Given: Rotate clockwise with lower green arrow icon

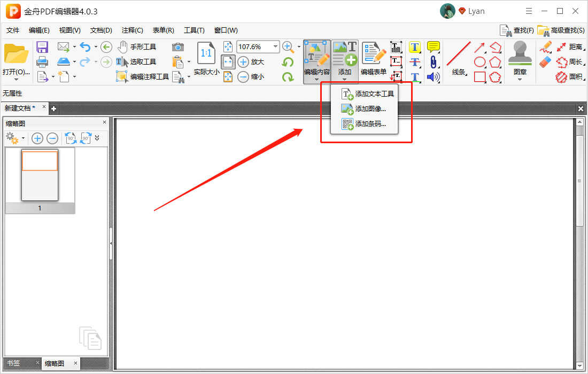Looking at the screenshot, I should pyautogui.click(x=288, y=77).
